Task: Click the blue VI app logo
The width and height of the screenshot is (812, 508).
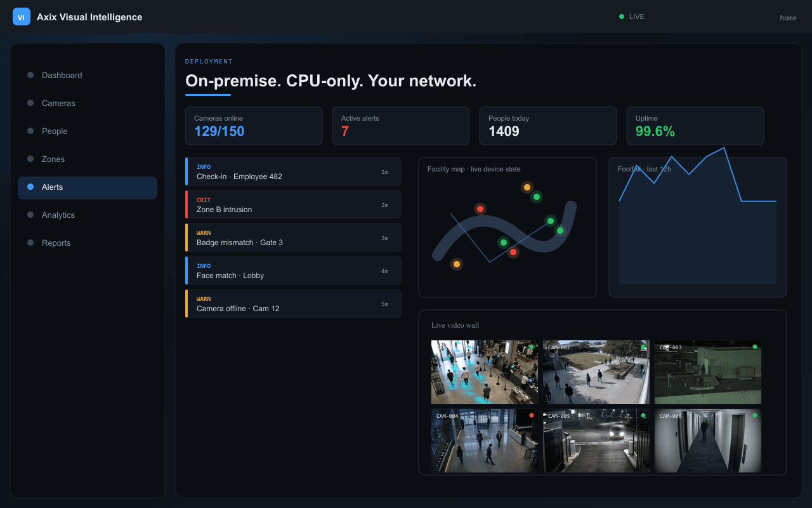Action: (x=22, y=17)
